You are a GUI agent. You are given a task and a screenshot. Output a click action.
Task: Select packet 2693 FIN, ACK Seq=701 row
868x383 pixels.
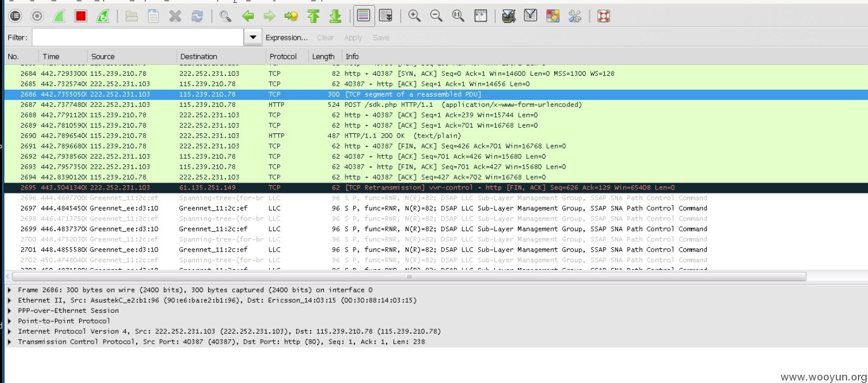point(436,167)
